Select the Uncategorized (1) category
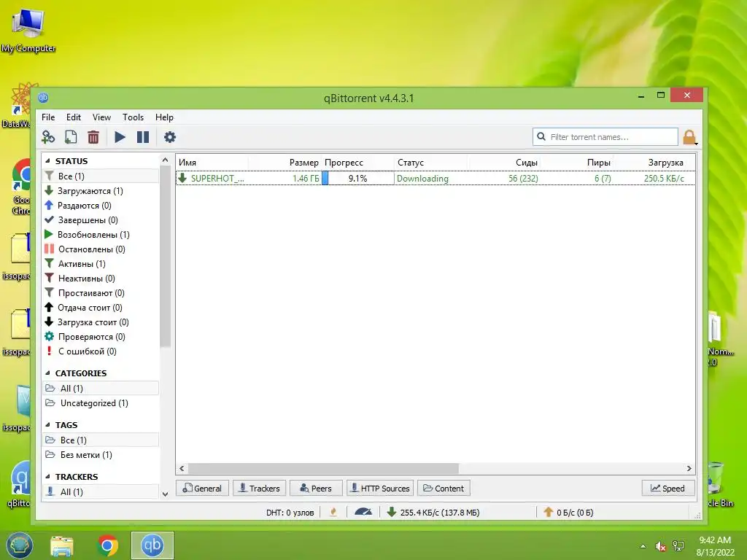747x560 pixels. [101, 402]
